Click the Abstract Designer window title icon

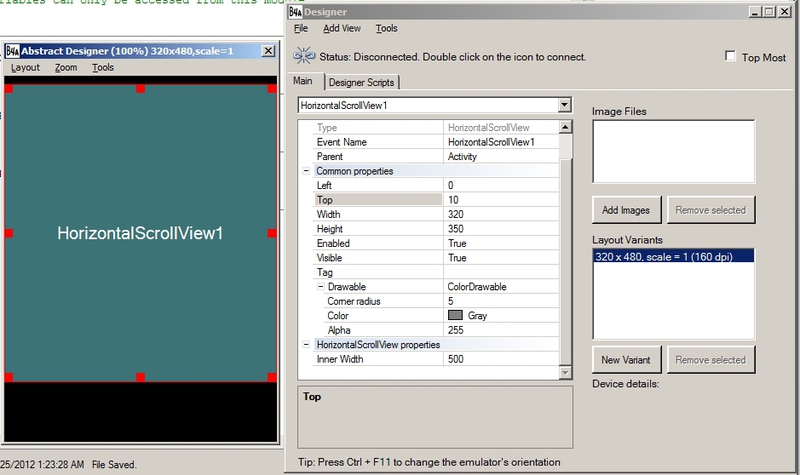[x=14, y=51]
